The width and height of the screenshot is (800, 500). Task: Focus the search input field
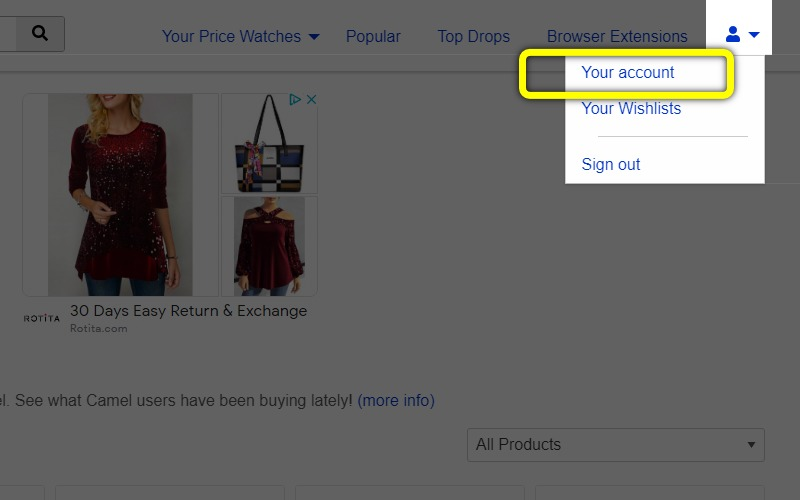[x=6, y=34]
